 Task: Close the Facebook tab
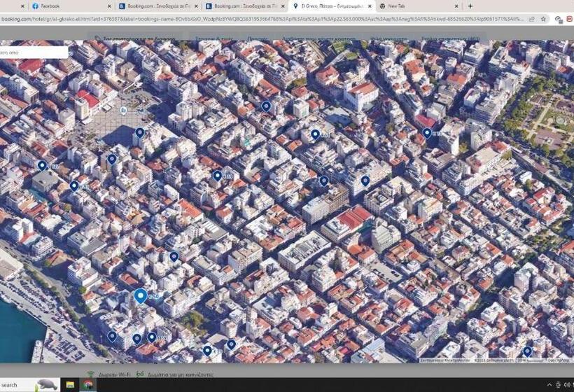click(110, 6)
